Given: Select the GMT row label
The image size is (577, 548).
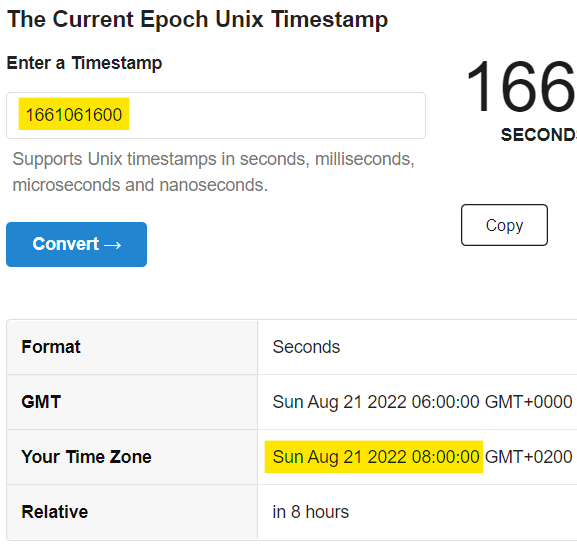Looking at the screenshot, I should pos(41,402).
